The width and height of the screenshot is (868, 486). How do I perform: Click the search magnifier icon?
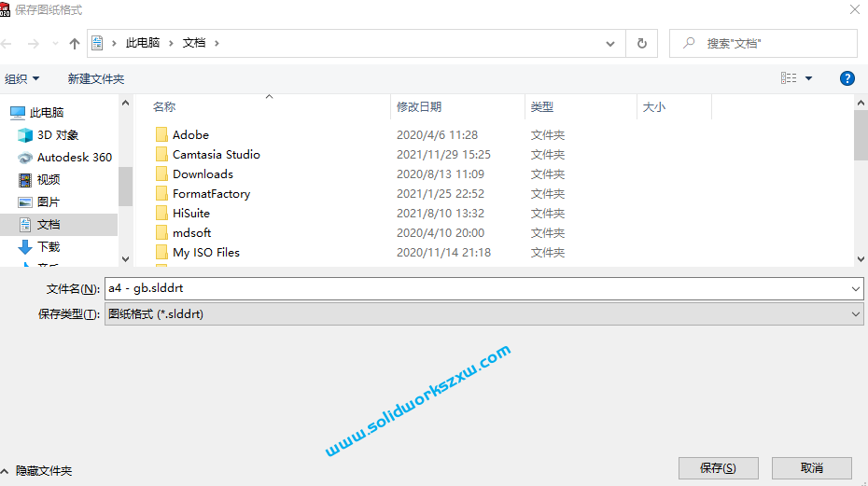tap(689, 43)
